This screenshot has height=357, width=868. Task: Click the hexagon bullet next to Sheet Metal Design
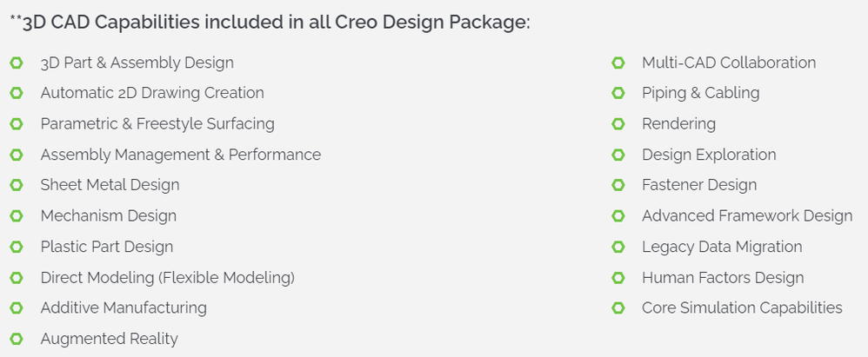coord(16,185)
